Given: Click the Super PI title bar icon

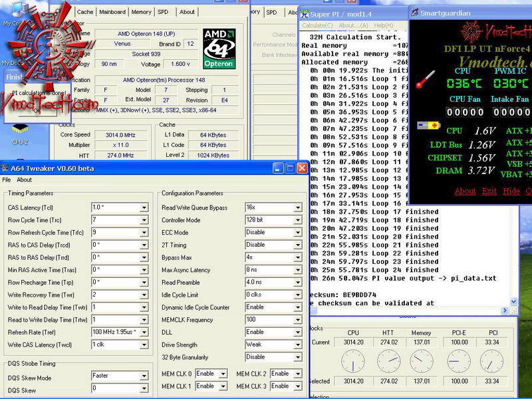Looking at the screenshot, I should point(305,14).
